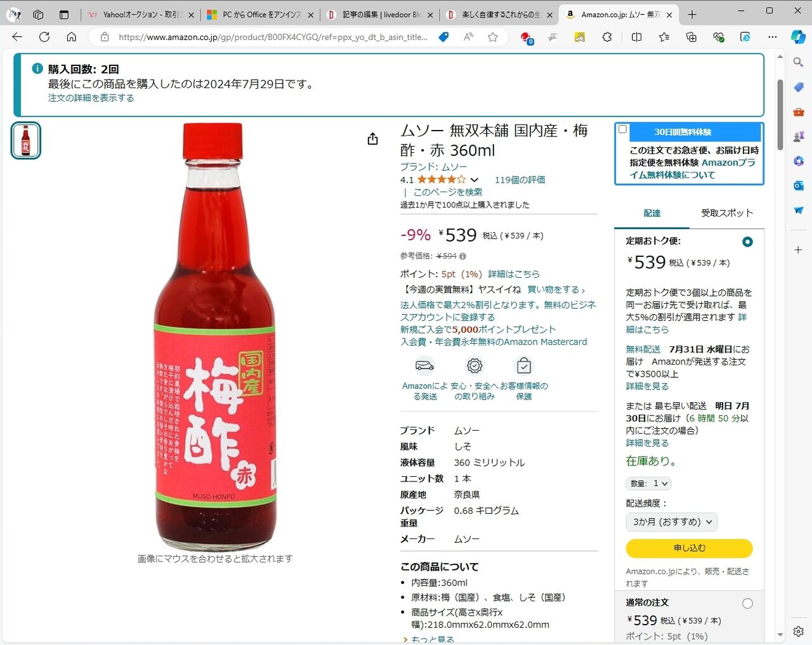
Task: Select the 通常の注文 radio option
Action: (x=747, y=603)
